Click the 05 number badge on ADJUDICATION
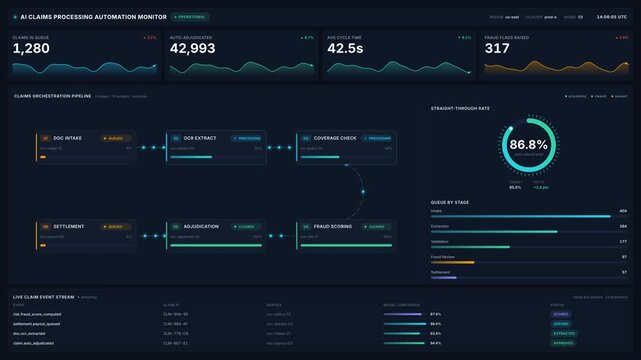The width and height of the screenshot is (641, 360). pyautogui.click(x=175, y=226)
